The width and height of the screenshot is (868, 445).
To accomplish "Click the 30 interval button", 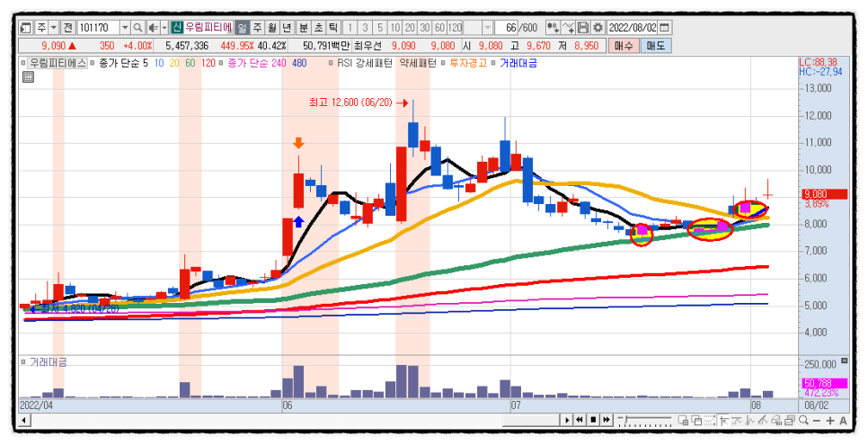I will (x=425, y=27).
